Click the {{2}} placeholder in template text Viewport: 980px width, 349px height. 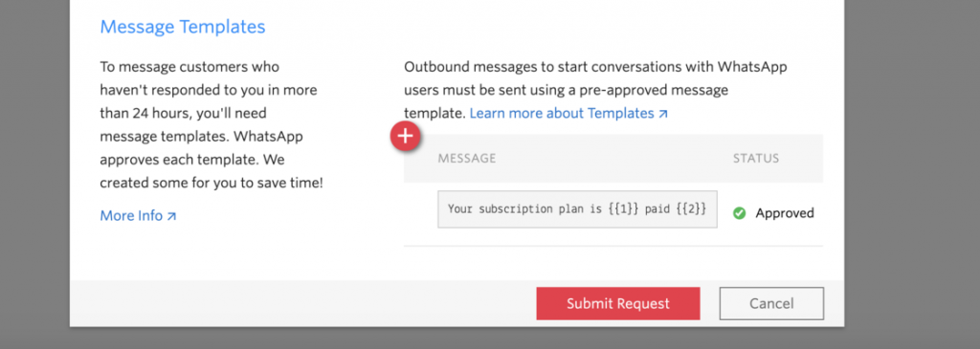click(x=693, y=209)
